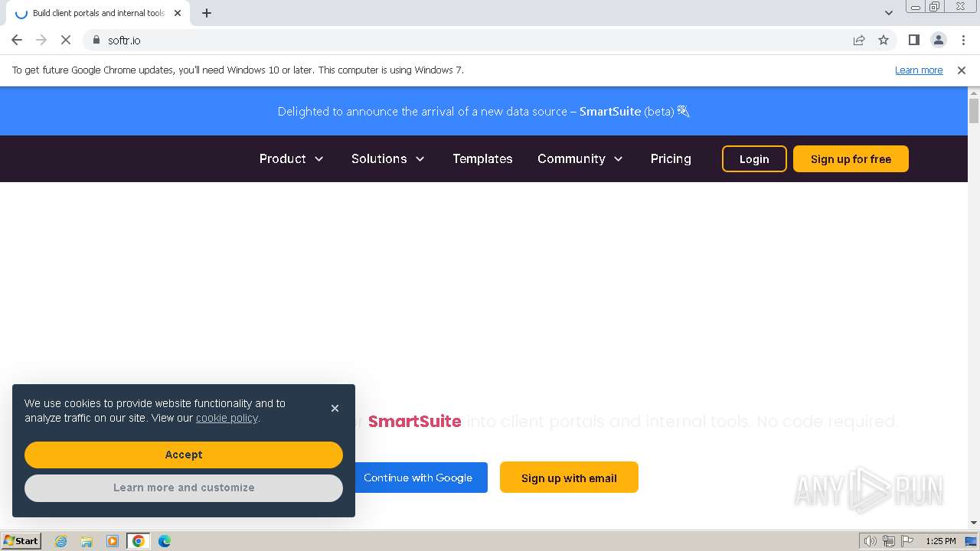The height and width of the screenshot is (551, 980).
Task: Close the cookie consent popup
Action: pos(335,408)
